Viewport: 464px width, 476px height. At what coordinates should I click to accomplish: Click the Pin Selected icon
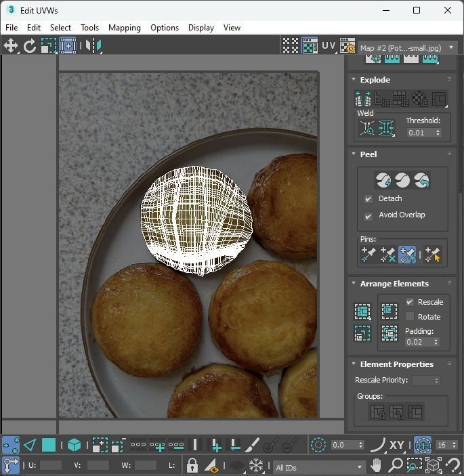[368, 255]
